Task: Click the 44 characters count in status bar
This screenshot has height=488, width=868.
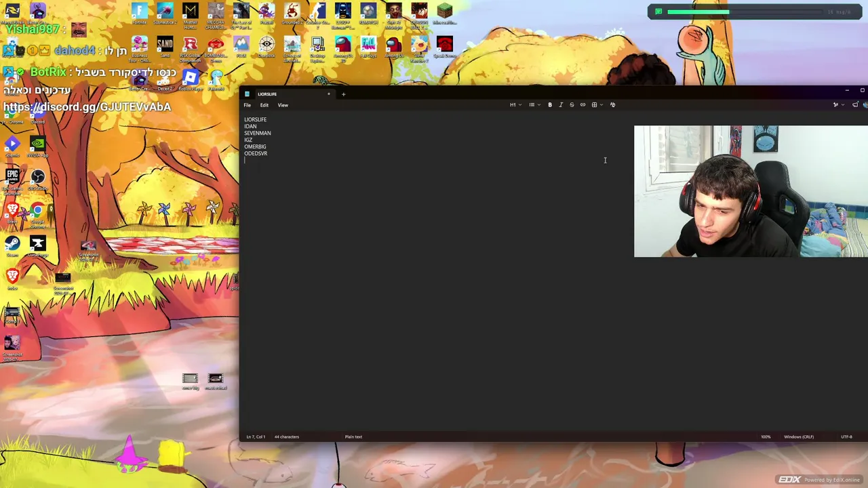Action: 287,437
